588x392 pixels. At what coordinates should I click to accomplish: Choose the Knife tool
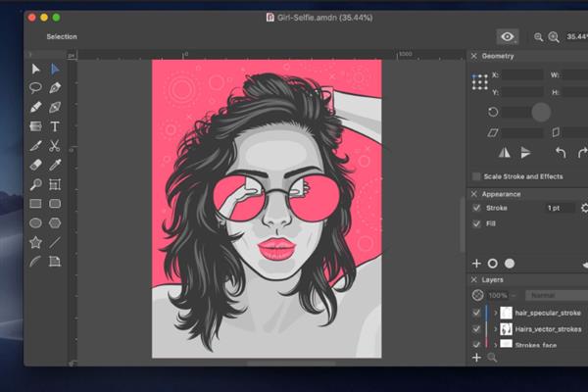pos(35,146)
